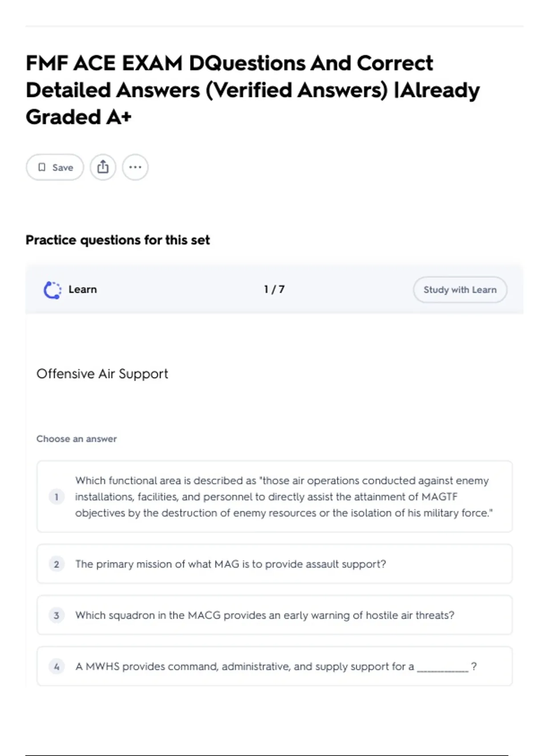The width and height of the screenshot is (534, 756).
Task: Open the three-dots more options menu
Action: click(135, 167)
